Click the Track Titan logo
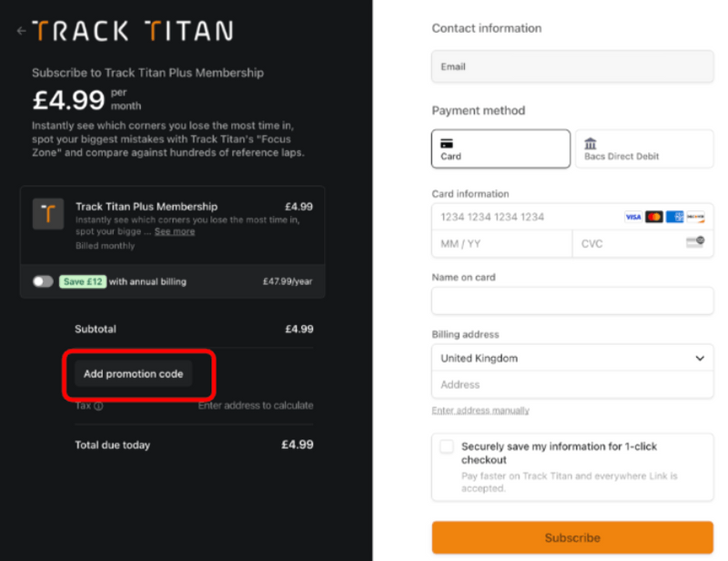728x561 pixels. pos(133,29)
